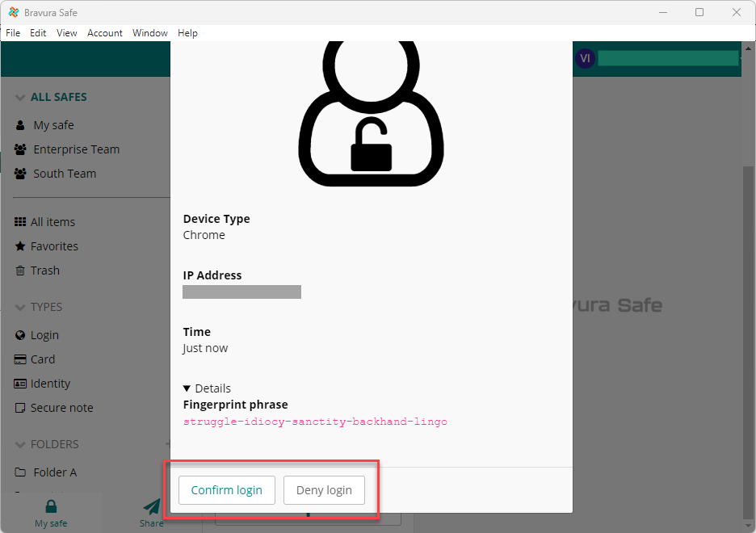Click the All items grid icon
Viewport: 756px width, 533px height.
(21, 222)
